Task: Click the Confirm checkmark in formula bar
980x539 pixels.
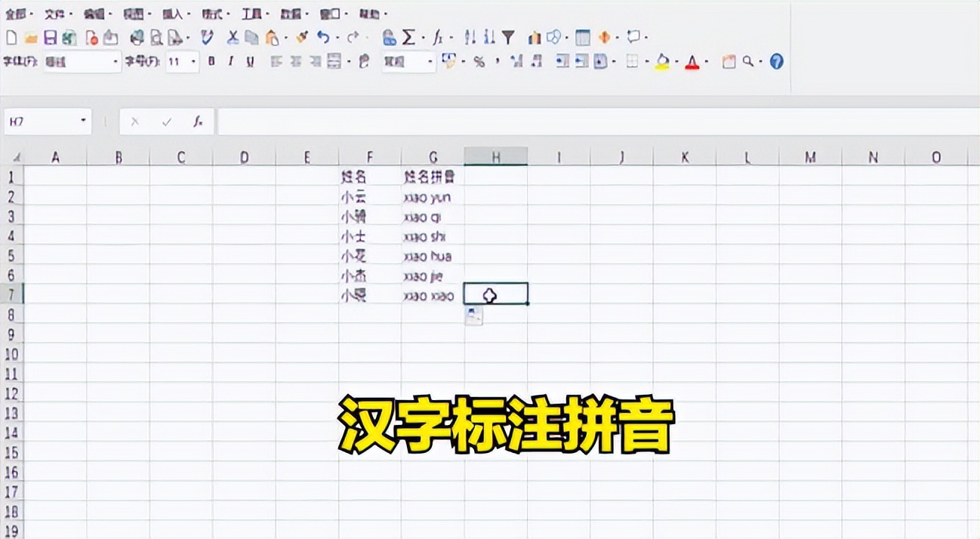Action: pyautogui.click(x=167, y=122)
